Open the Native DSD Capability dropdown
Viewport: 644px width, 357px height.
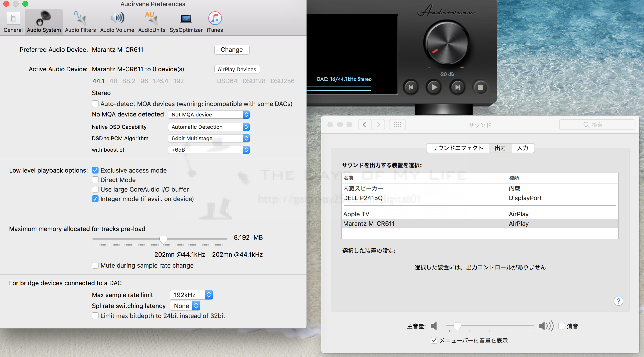[x=209, y=127]
